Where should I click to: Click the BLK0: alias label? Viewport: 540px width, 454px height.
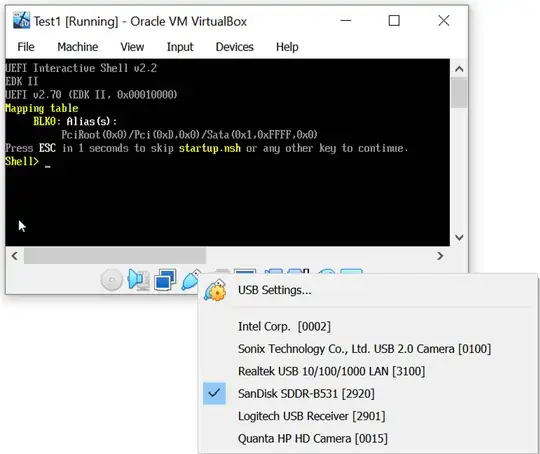(x=47, y=122)
